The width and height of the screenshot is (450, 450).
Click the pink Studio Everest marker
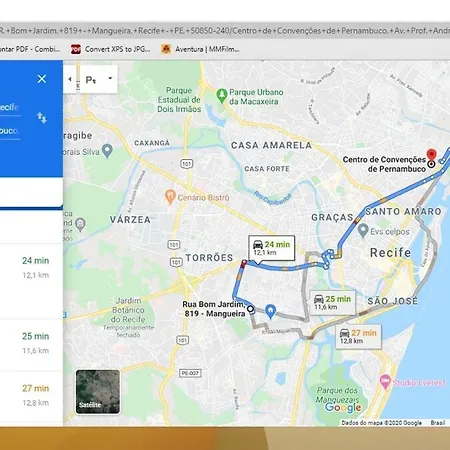385,381
